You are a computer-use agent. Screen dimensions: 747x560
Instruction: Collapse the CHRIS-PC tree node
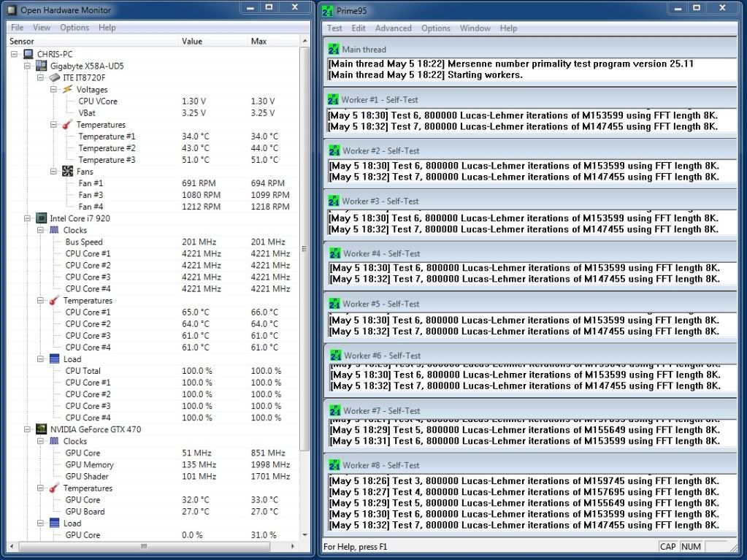[15, 54]
